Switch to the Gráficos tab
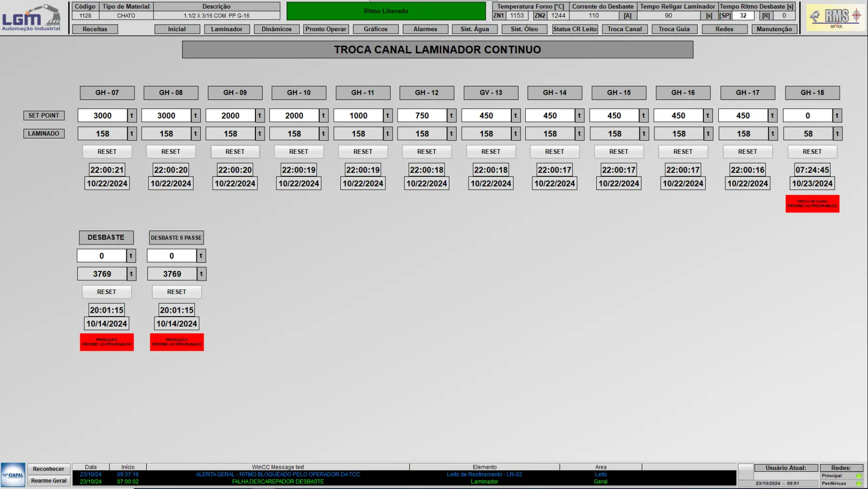 [x=375, y=29]
